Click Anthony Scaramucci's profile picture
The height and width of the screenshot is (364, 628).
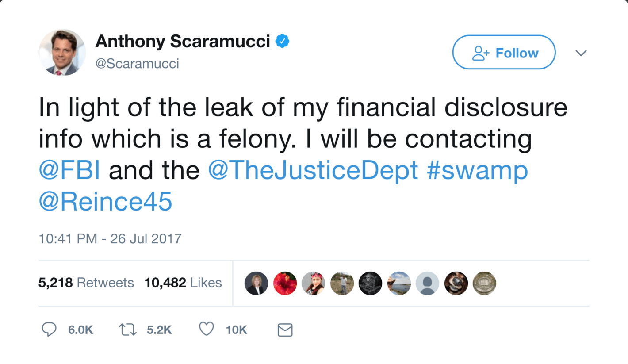point(62,52)
